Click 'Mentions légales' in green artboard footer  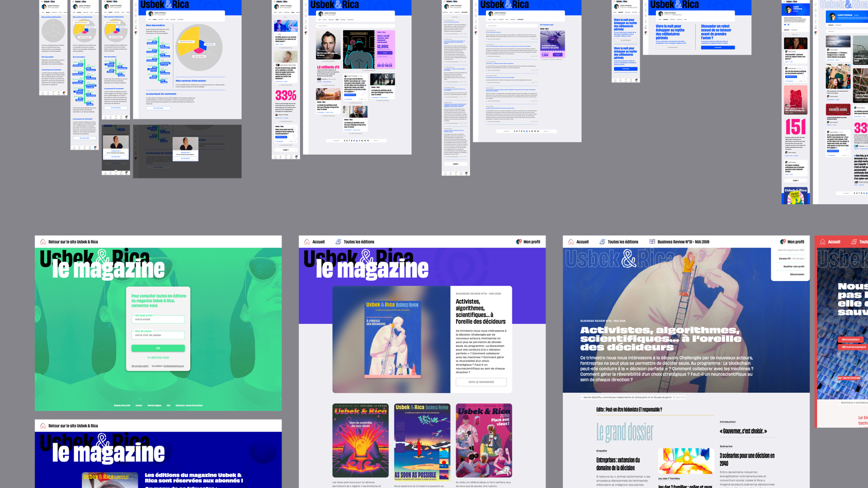(x=155, y=405)
